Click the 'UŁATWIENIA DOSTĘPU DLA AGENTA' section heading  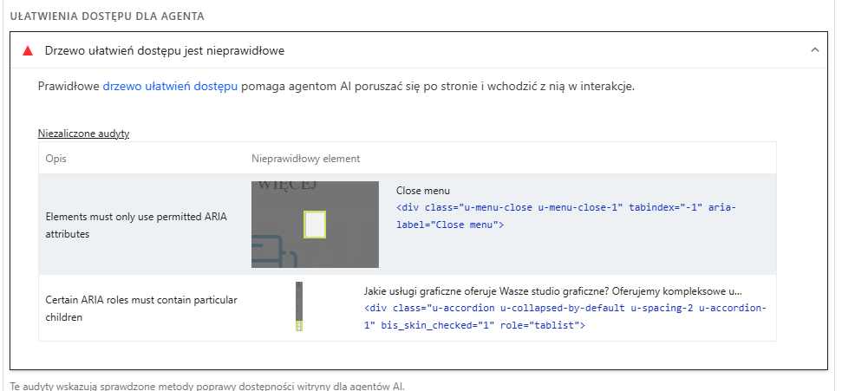(x=107, y=16)
